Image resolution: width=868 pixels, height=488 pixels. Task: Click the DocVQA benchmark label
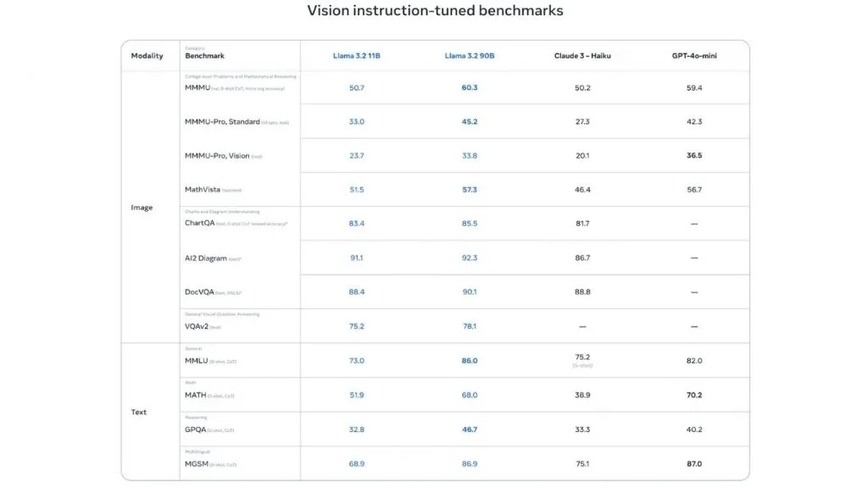[x=199, y=292]
